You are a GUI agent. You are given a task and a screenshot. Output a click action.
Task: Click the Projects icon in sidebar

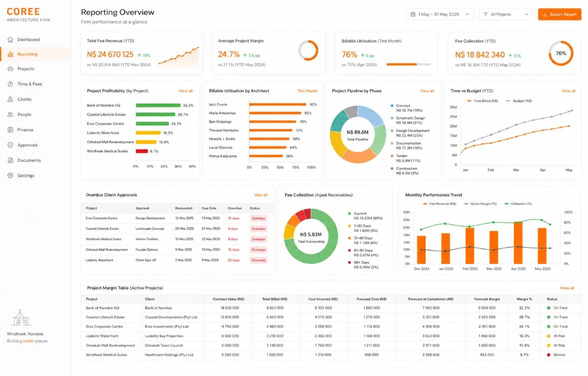[x=10, y=69]
